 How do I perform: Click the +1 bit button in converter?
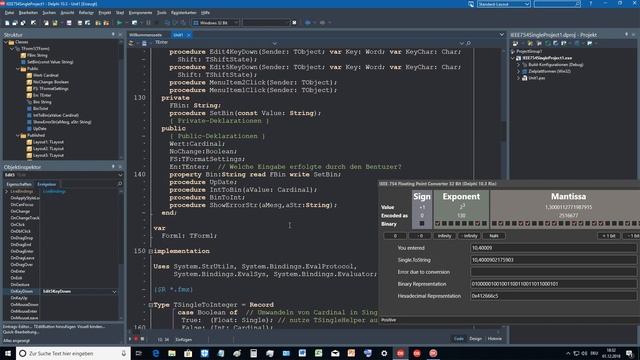pyautogui.click(x=609, y=236)
